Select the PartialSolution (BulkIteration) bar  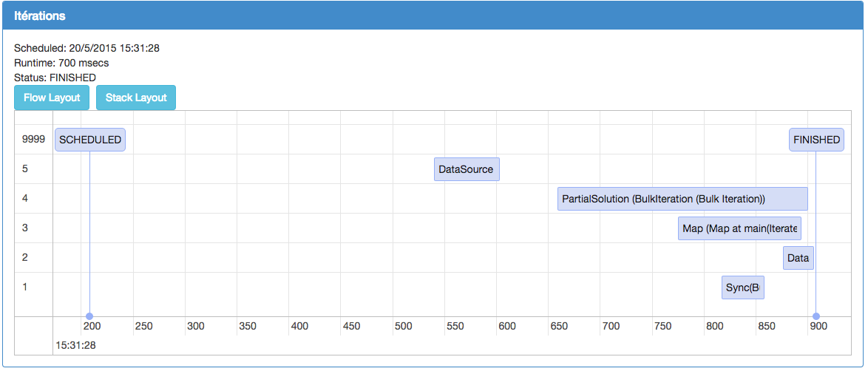click(682, 199)
